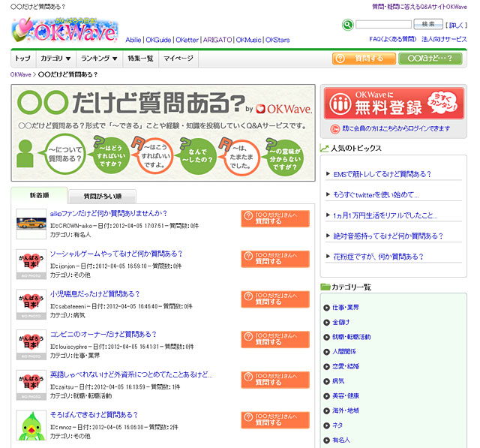Click 質問する button for そろばん post
The height and width of the screenshot is (448, 480).
point(275,420)
